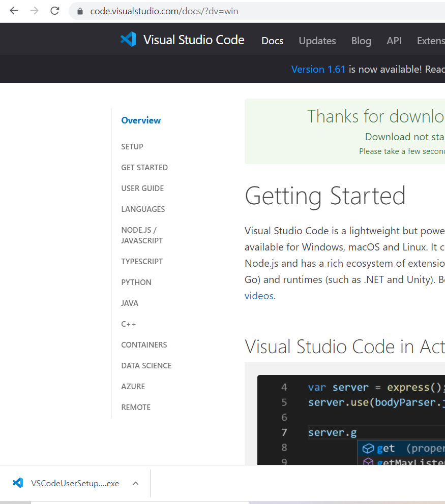Screen dimensions: 445x504
Task: Open the Blog nav item
Action: 361,41
